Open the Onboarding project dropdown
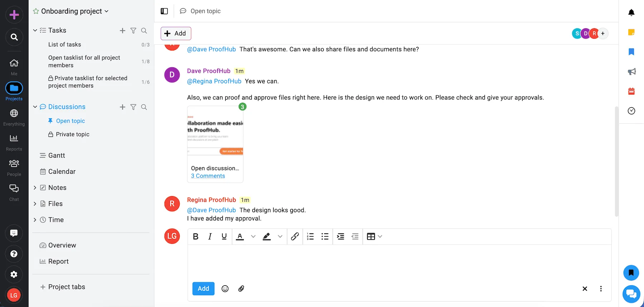 [x=106, y=11]
